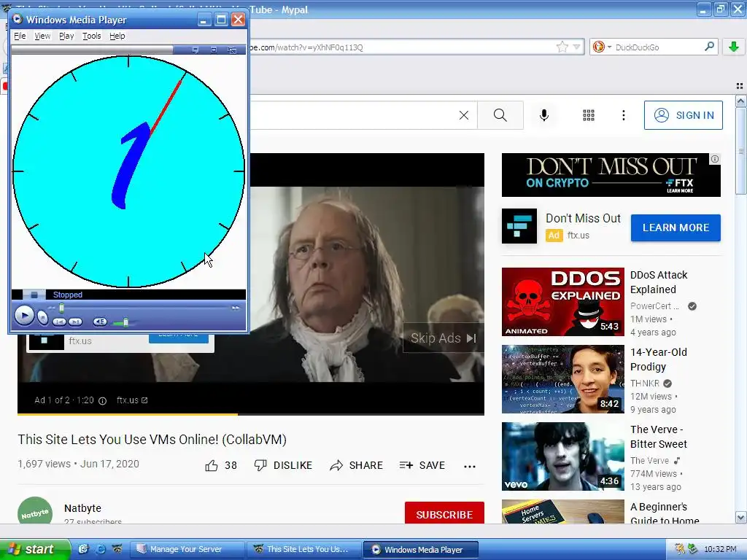
Task: Open the PowerCert channel link
Action: [654, 306]
